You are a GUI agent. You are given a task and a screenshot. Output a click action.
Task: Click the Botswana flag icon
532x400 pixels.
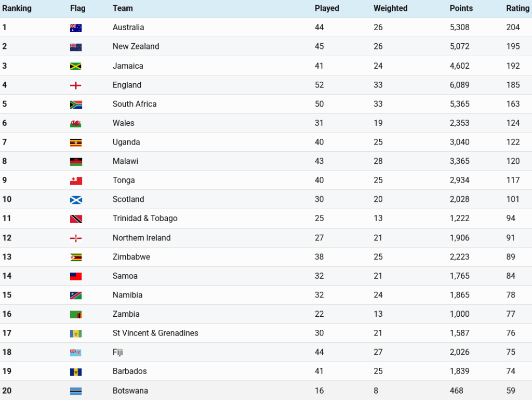[x=76, y=391]
